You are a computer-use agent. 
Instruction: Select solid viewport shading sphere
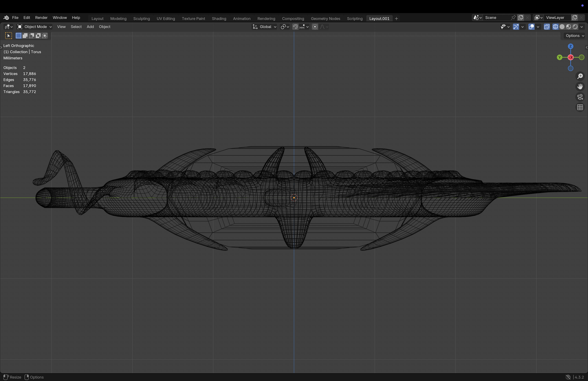click(562, 27)
